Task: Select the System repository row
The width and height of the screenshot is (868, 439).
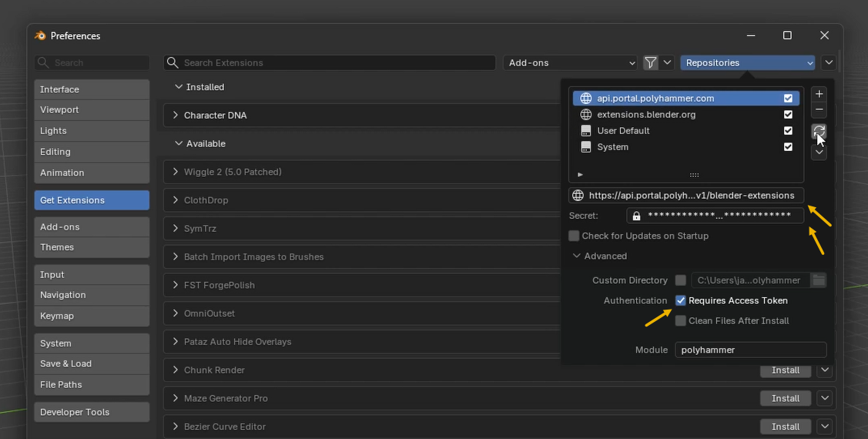Action: 686,146
